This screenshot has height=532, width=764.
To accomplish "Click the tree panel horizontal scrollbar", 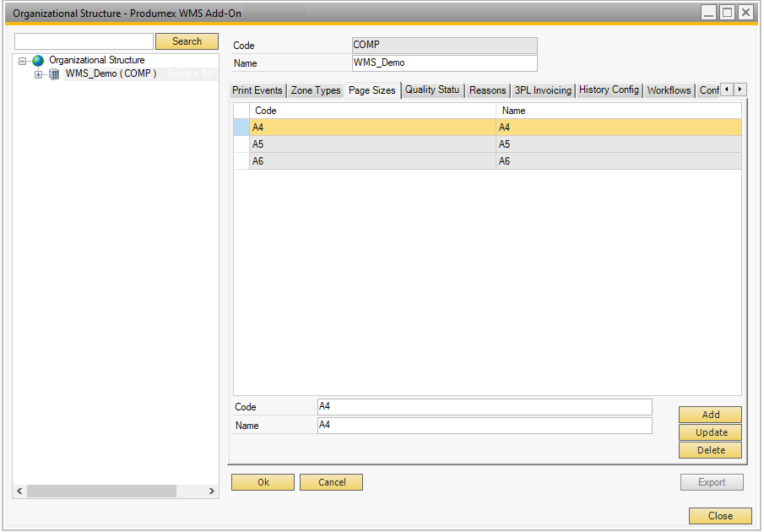I will click(101, 491).
